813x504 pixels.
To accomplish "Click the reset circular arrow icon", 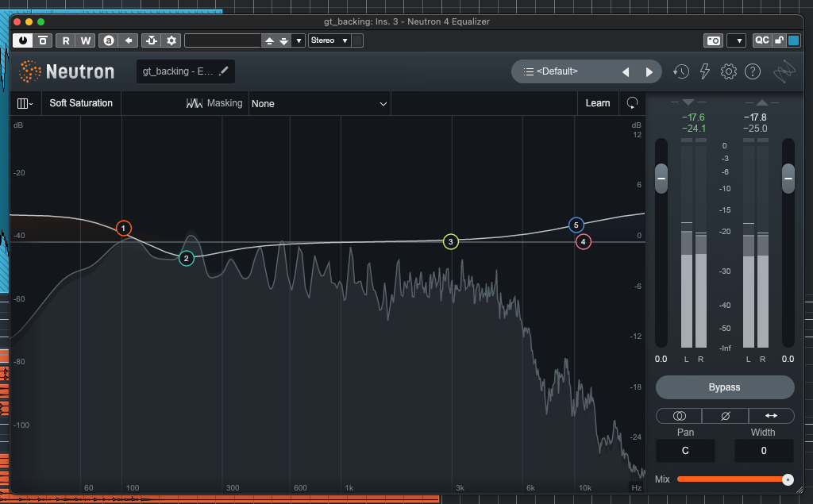I will (x=632, y=103).
